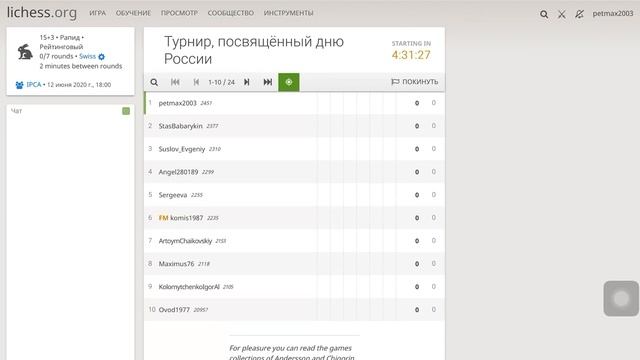Click ПОКИНУТЬ to leave tournament

(x=415, y=82)
